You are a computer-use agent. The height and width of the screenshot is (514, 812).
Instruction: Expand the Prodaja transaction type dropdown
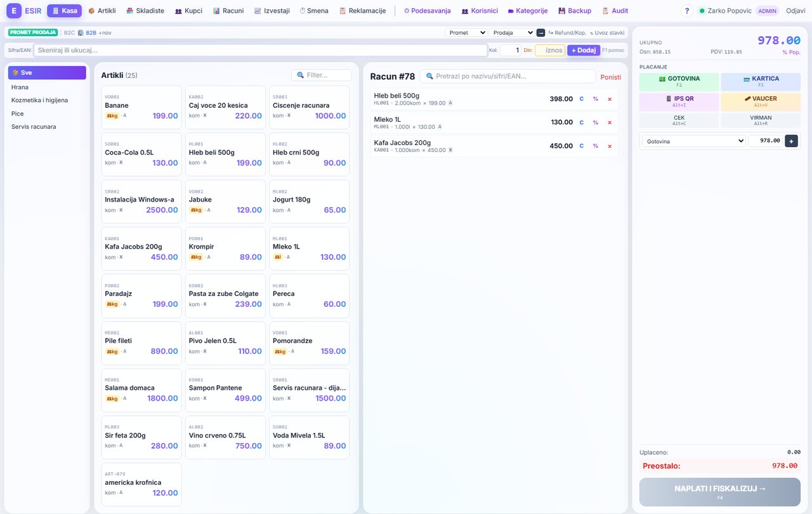(512, 32)
